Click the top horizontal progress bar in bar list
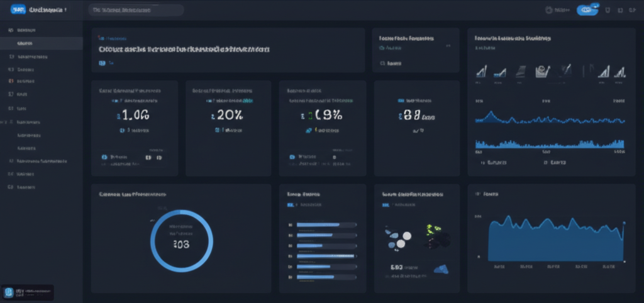The width and height of the screenshot is (644, 303). pyautogui.click(x=318, y=224)
